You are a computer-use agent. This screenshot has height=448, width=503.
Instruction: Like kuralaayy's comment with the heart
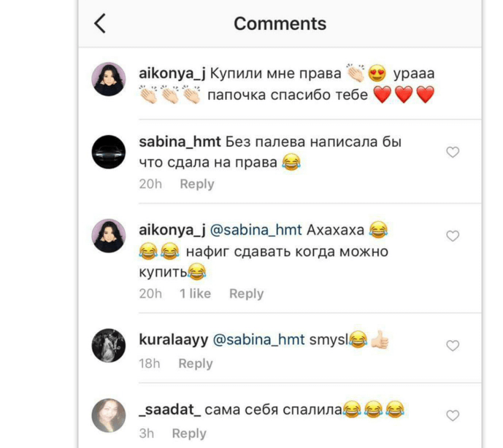point(453,345)
